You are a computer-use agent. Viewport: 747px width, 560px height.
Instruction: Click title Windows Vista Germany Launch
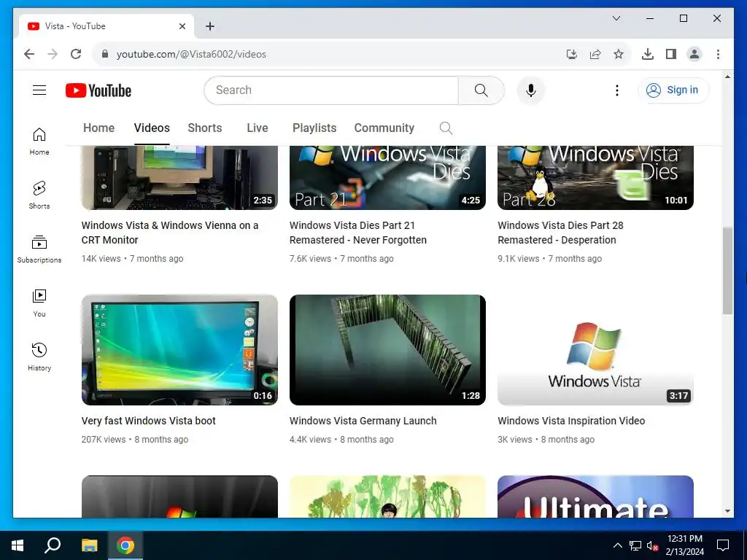coord(363,421)
